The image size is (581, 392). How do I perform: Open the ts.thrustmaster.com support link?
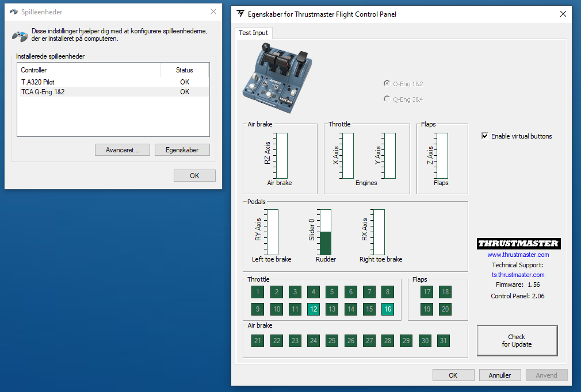coord(518,275)
